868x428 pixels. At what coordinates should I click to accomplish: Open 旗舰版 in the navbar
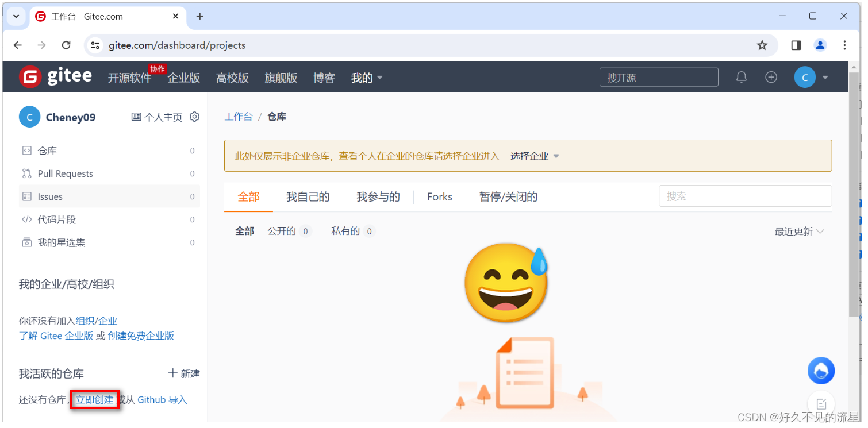pyautogui.click(x=281, y=78)
